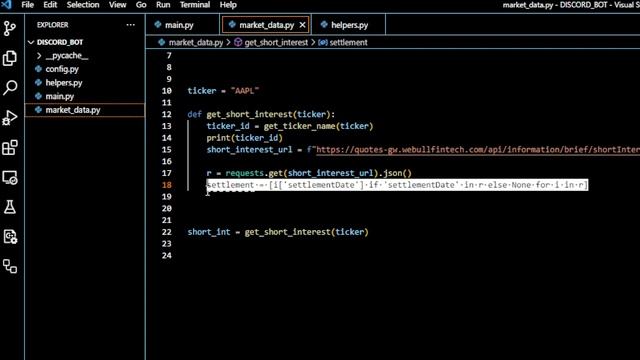The width and height of the screenshot is (640, 360).
Task: Open the View menu
Action: pyautogui.click(x=118, y=5)
